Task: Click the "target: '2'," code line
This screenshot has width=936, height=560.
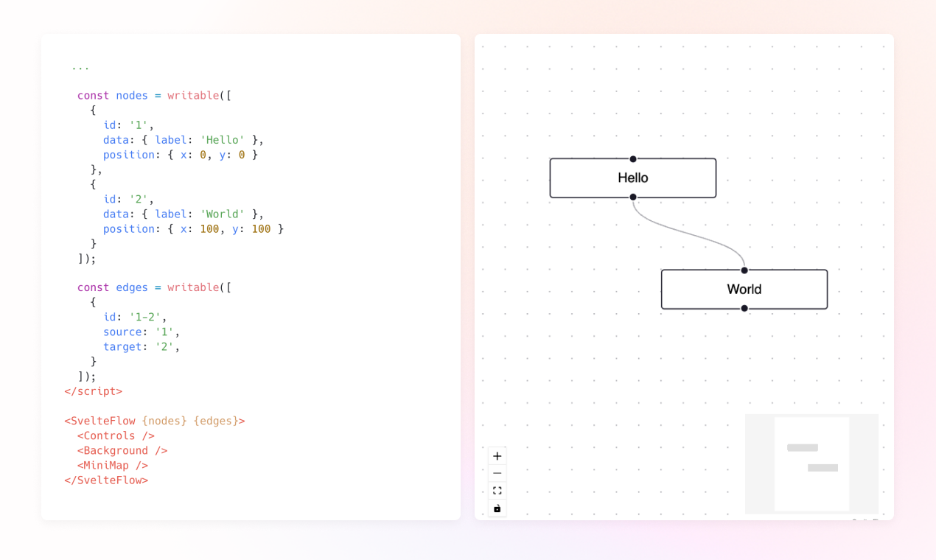Action: [142, 346]
